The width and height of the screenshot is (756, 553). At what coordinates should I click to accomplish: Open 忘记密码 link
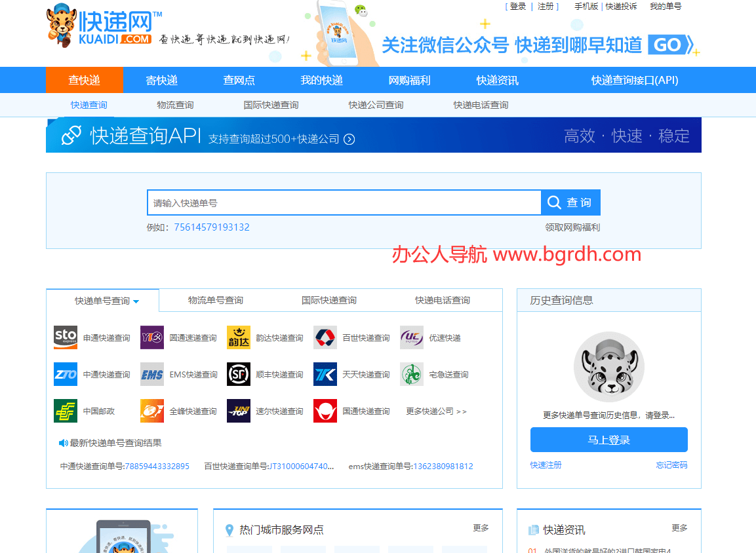click(x=671, y=465)
